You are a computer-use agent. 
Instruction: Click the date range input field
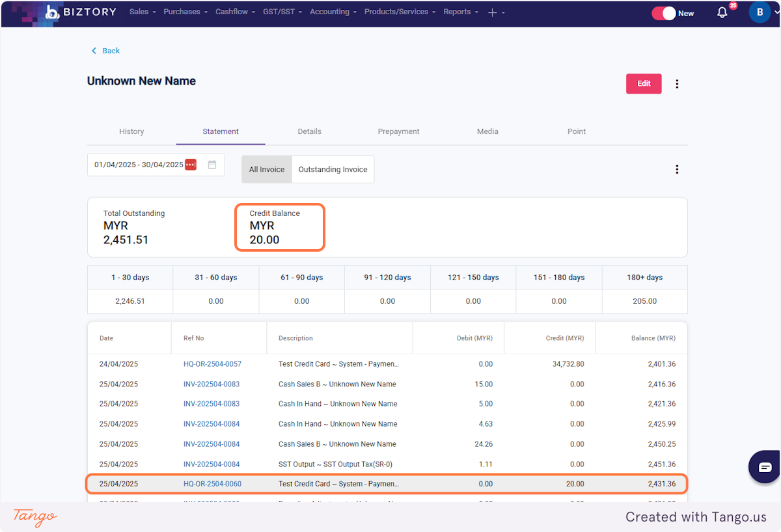tap(156, 165)
